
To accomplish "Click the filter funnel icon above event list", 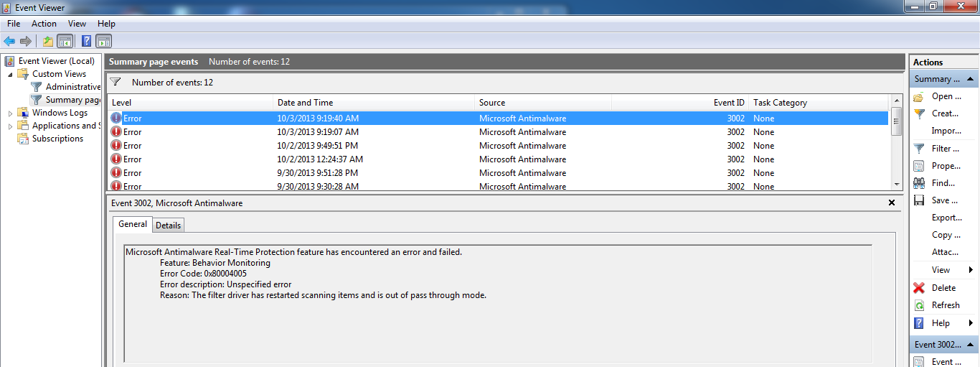I will tap(115, 82).
